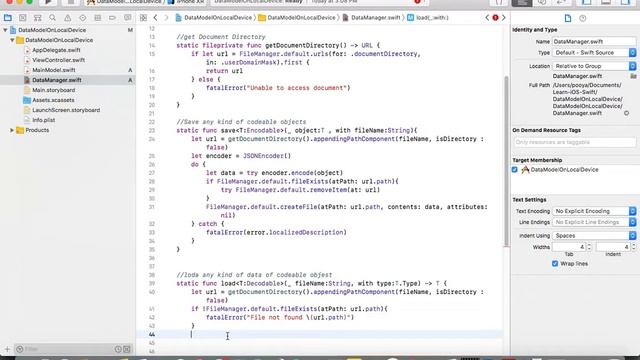Click the file Name input field
640x360 pixels.
click(594, 41)
